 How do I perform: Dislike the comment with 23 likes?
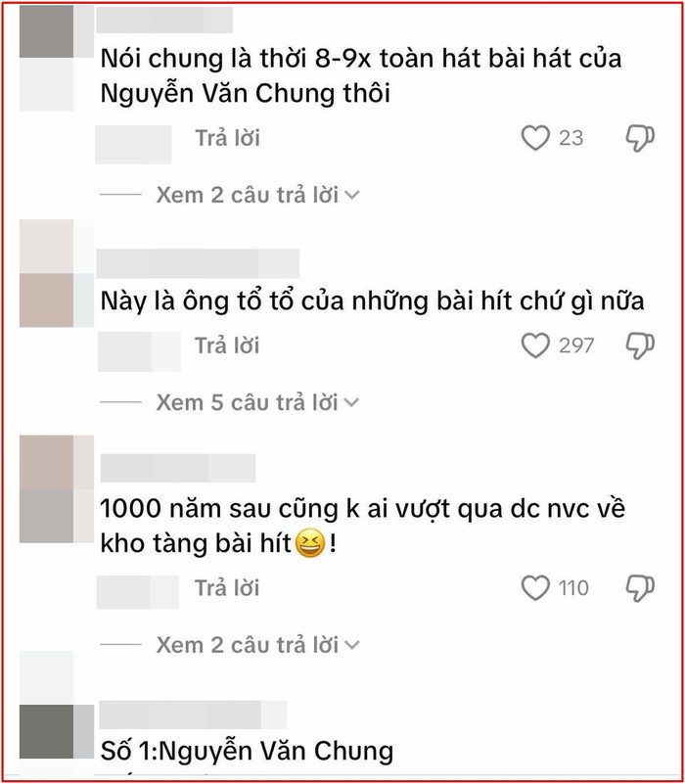(640, 138)
